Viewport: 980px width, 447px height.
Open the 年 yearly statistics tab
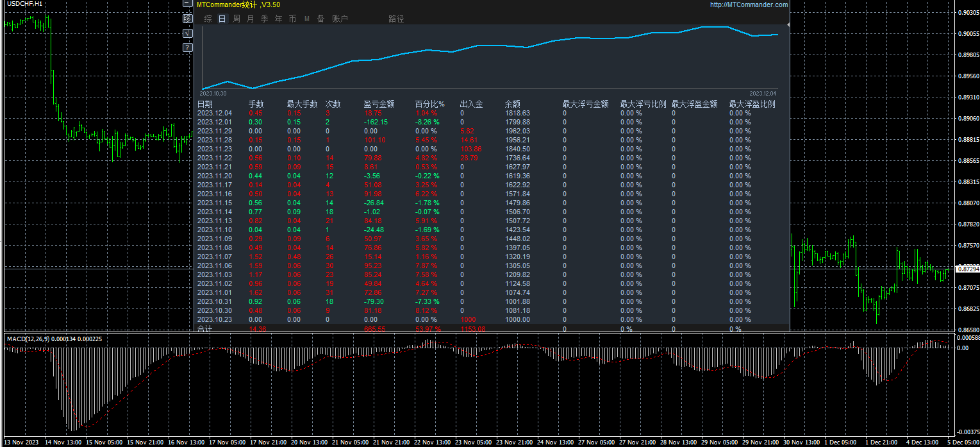point(278,19)
